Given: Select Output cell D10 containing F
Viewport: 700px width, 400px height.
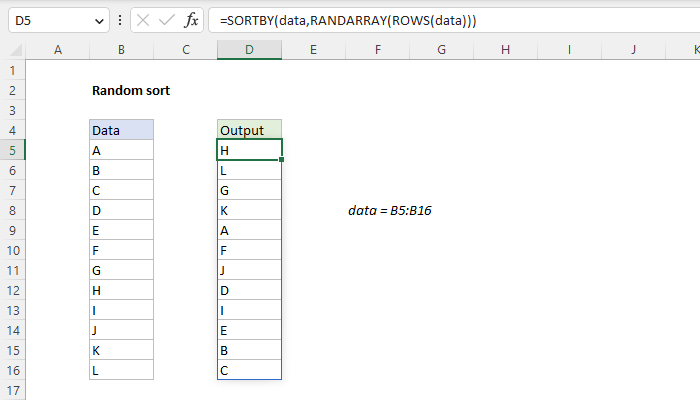Looking at the screenshot, I should click(x=250, y=250).
